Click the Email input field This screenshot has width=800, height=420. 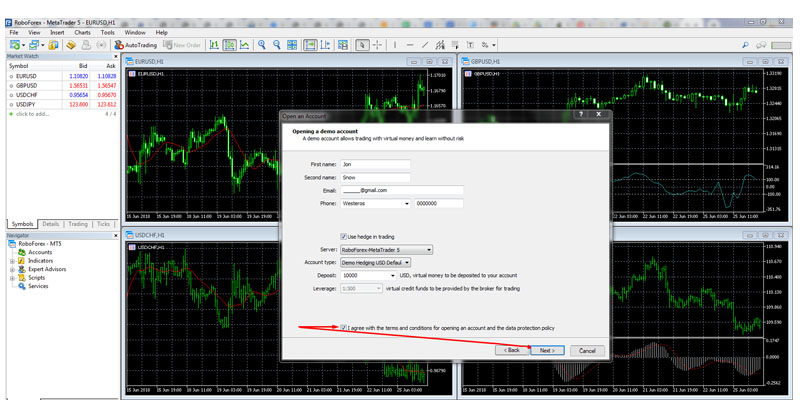[x=402, y=190]
